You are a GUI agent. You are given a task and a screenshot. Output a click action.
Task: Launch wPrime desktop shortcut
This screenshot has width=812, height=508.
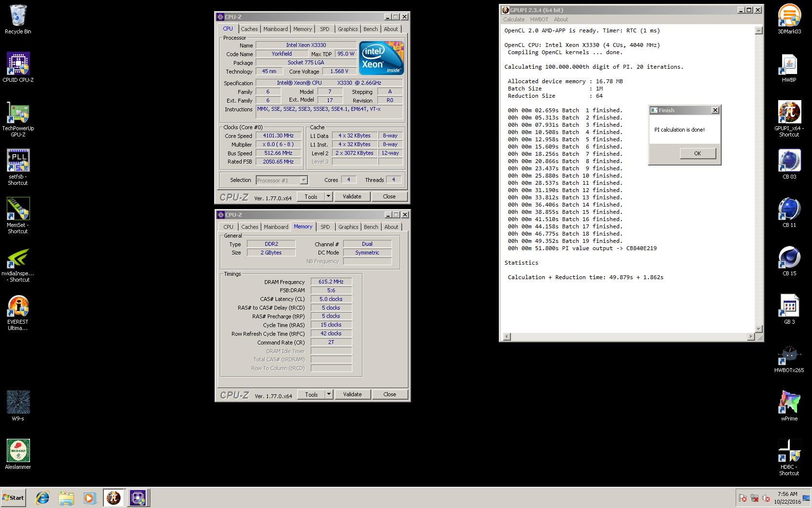[x=789, y=406]
